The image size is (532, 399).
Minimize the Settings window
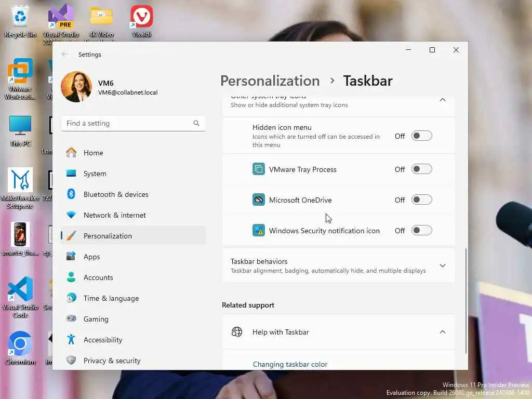tap(408, 50)
